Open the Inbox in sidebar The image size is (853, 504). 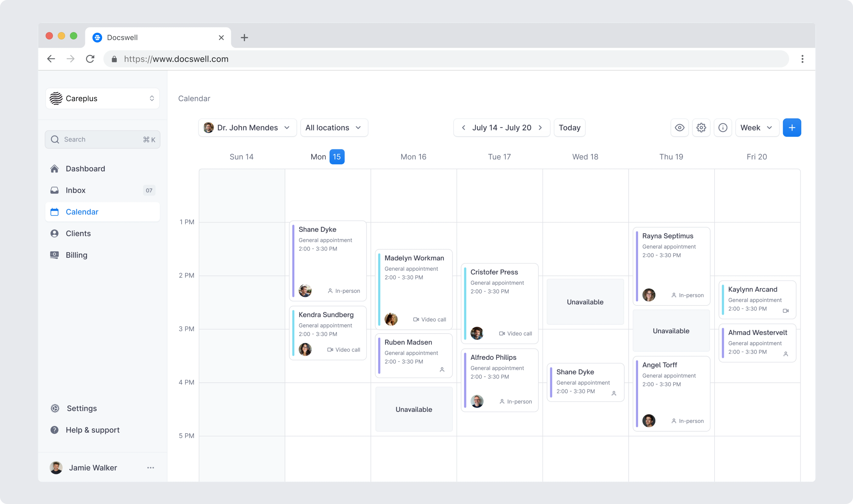click(x=75, y=190)
